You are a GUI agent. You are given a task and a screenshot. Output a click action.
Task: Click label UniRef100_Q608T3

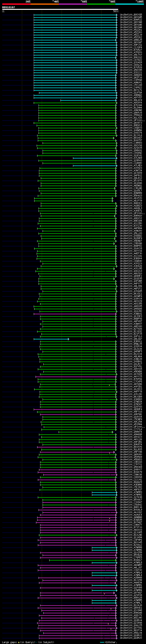coord(131,123)
